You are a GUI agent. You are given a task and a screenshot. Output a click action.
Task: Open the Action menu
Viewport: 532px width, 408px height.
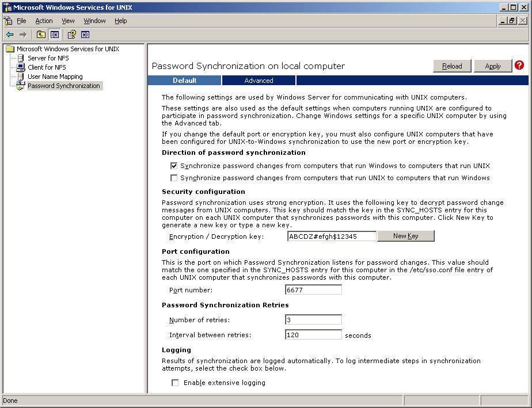44,21
